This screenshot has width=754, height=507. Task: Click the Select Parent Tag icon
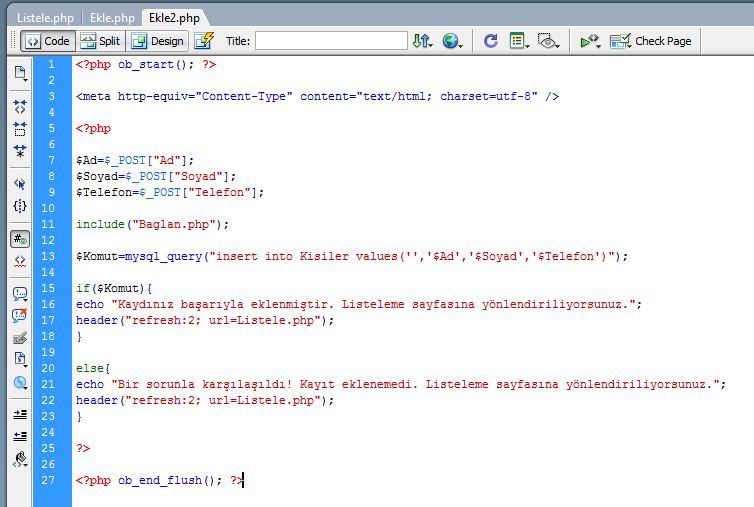(20, 183)
